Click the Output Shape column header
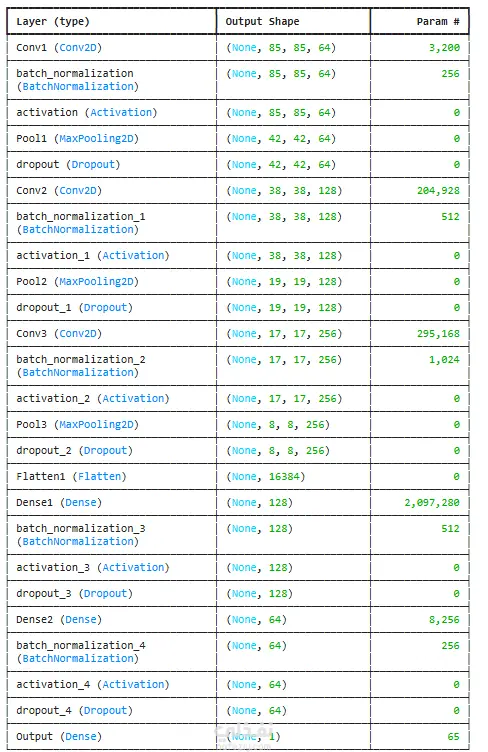The height and width of the screenshot is (752, 488). tap(262, 22)
